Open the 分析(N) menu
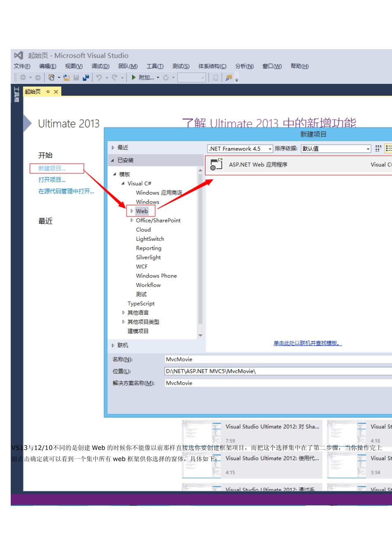This screenshot has height=555, width=392. [244, 66]
